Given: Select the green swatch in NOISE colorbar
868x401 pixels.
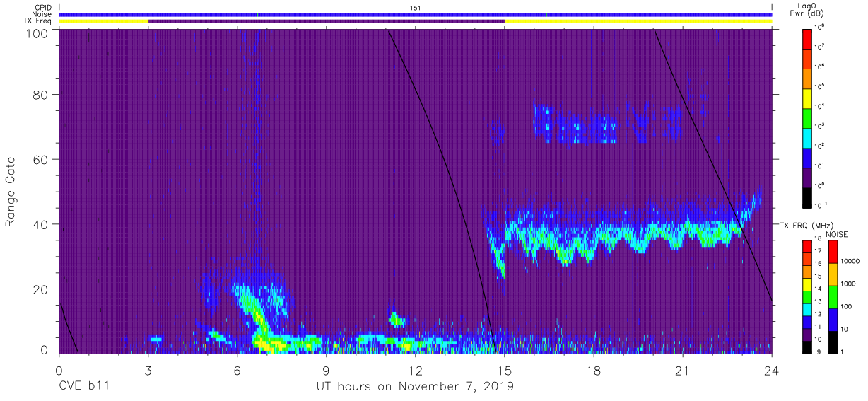Looking at the screenshot, I should tap(833, 297).
